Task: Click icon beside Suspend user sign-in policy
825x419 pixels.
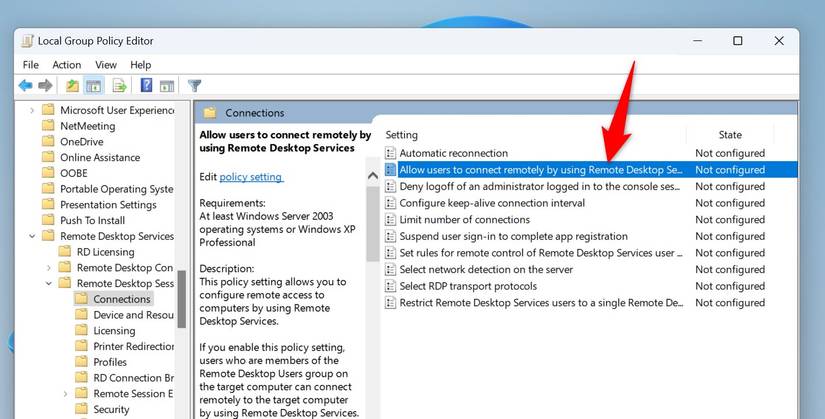Action: 390,236
